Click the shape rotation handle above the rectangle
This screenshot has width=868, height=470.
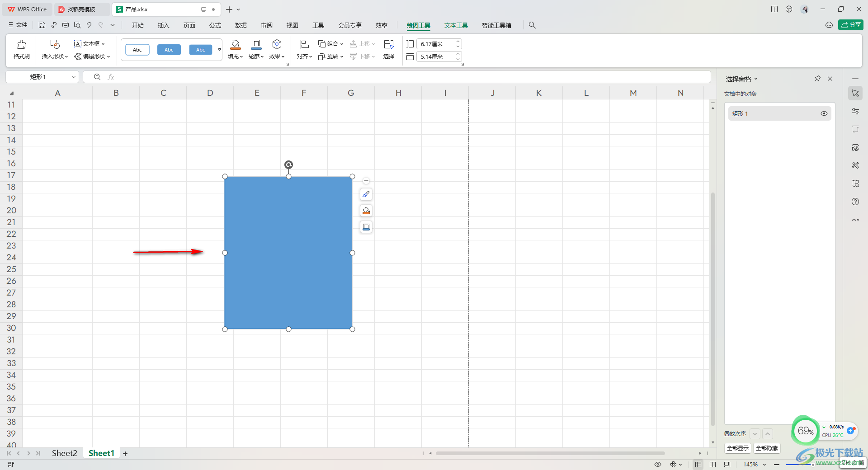point(288,164)
